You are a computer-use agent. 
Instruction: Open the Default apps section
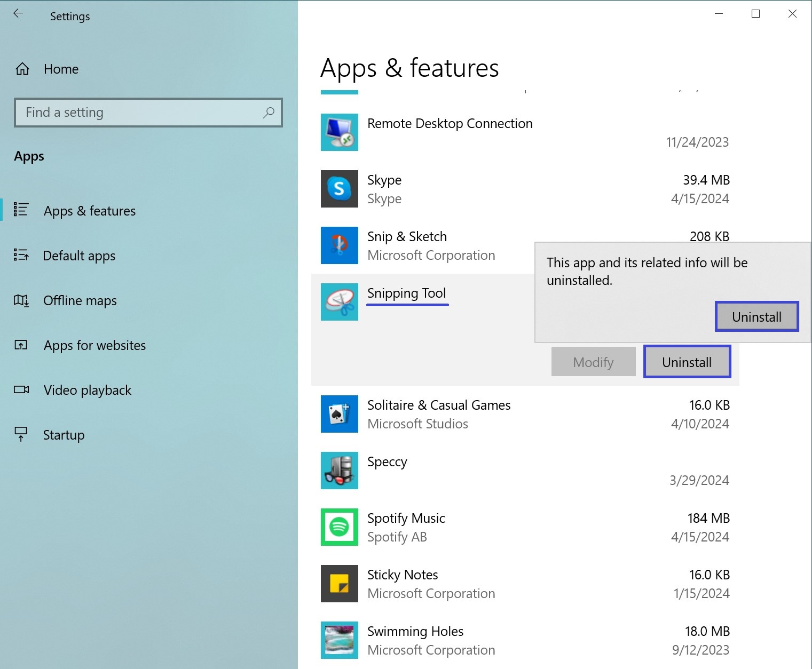[79, 256]
